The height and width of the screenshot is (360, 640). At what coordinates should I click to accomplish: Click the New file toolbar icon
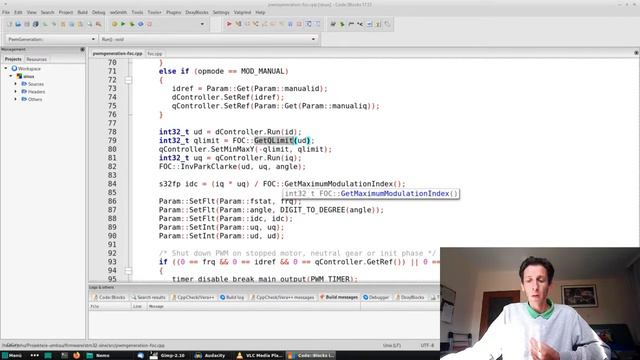[9, 24]
